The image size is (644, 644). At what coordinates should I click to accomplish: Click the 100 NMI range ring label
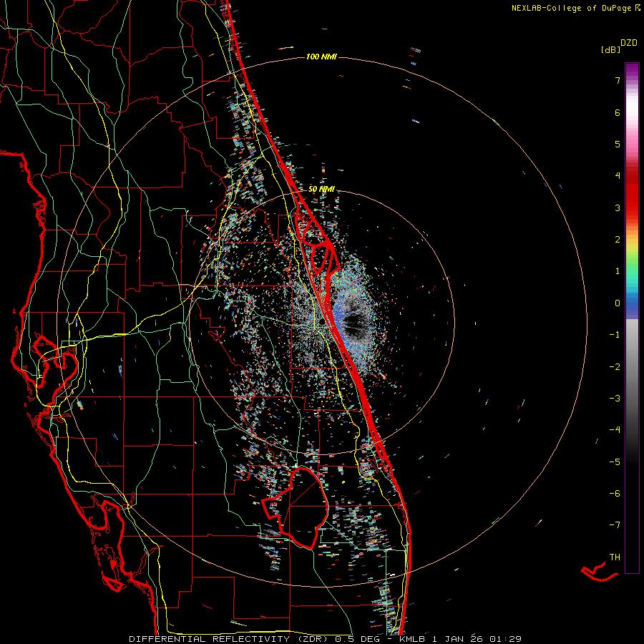321,57
